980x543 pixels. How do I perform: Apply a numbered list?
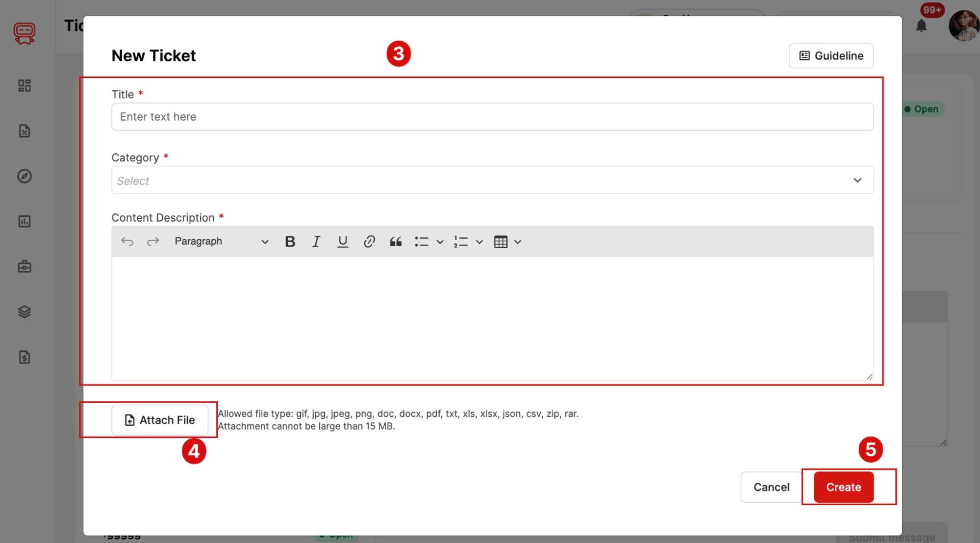tap(461, 241)
